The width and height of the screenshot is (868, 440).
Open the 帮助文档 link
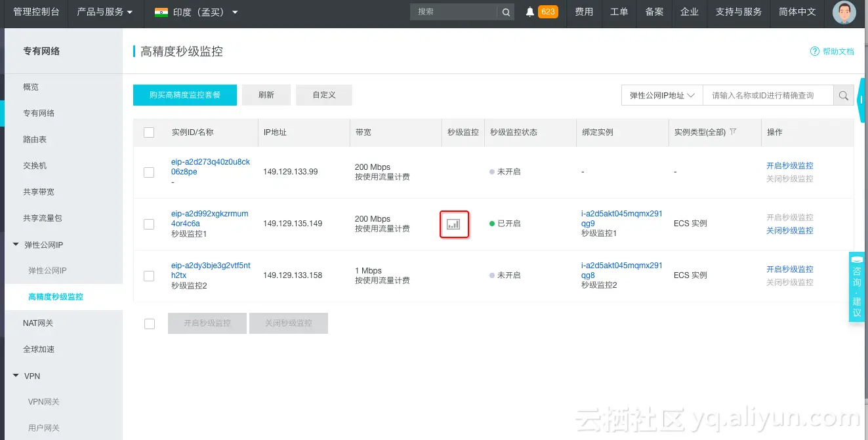[838, 51]
